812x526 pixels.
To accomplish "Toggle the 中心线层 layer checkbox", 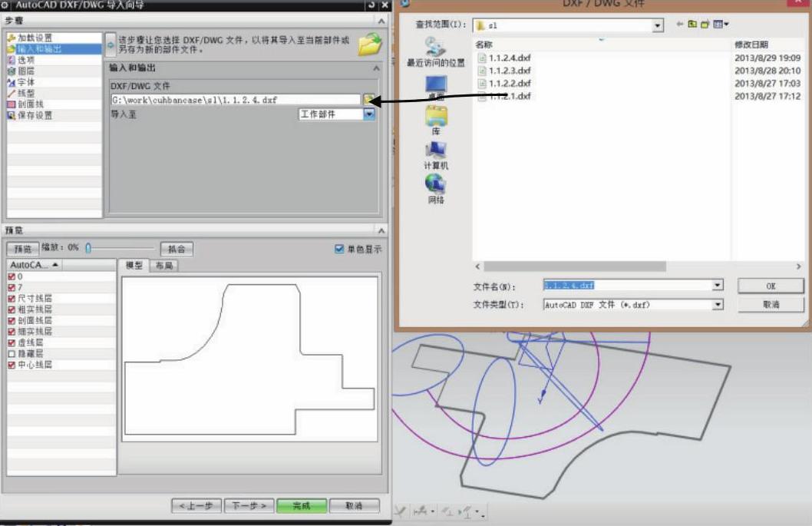I will tap(12, 365).
